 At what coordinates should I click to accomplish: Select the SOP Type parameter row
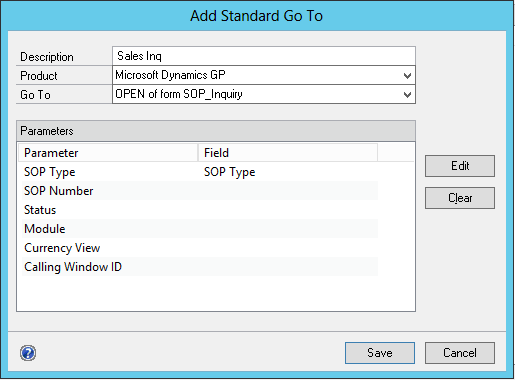click(200, 172)
